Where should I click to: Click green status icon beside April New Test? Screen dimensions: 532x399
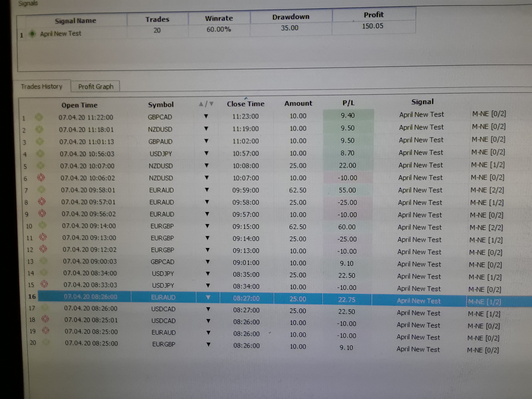[32, 34]
